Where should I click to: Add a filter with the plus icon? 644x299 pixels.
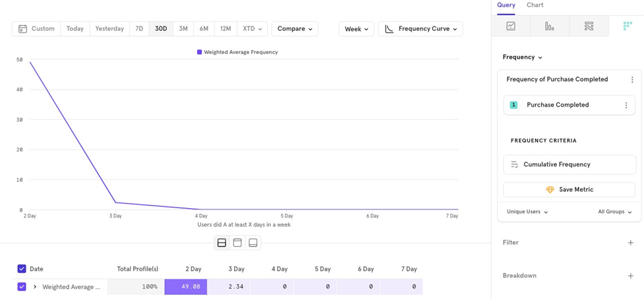[630, 243]
